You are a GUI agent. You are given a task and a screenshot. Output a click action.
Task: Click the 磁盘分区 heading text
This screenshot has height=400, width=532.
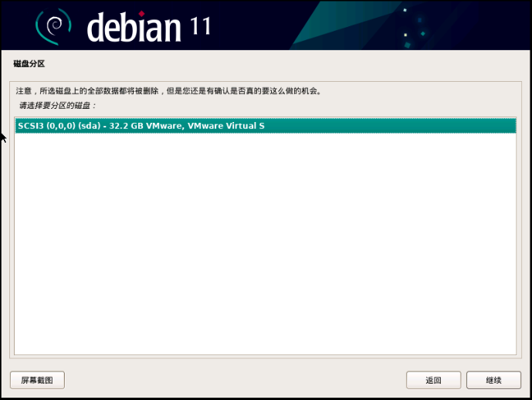click(29, 64)
